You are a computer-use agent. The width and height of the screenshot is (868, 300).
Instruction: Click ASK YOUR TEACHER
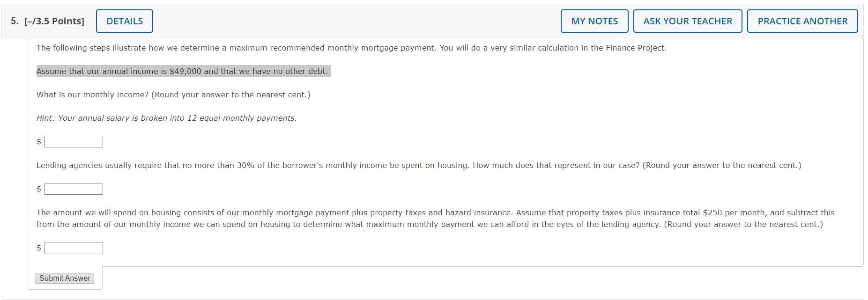(x=687, y=21)
